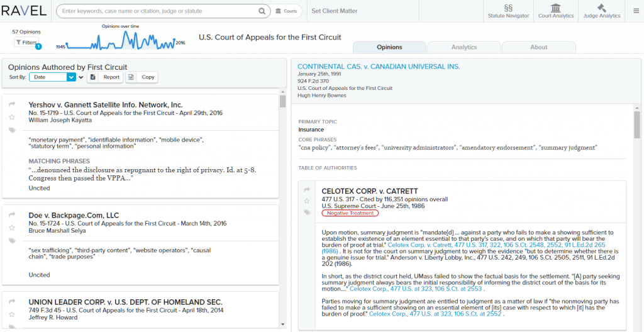Open Yershov v. Gannett Satellite Info. Network title
This screenshot has width=644, height=332.
pyautogui.click(x=106, y=105)
